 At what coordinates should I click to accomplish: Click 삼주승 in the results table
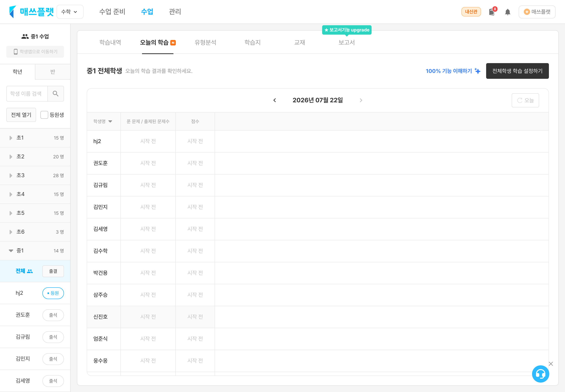point(100,295)
